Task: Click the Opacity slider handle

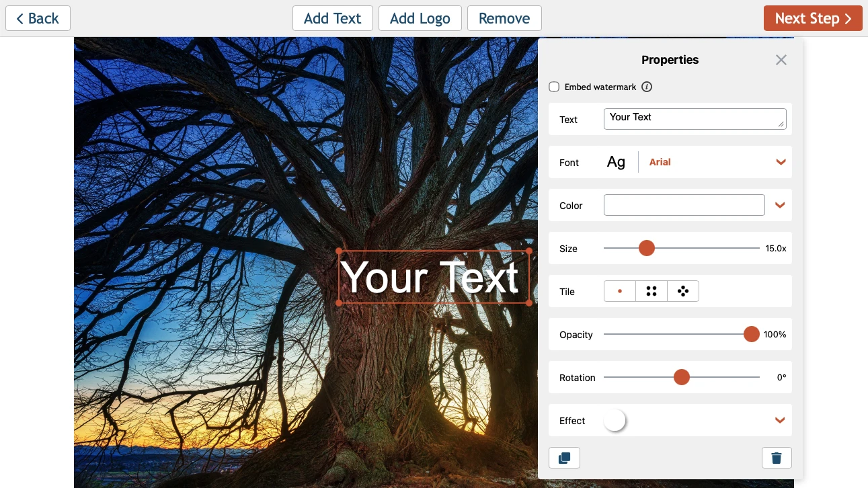Action: [x=751, y=334]
